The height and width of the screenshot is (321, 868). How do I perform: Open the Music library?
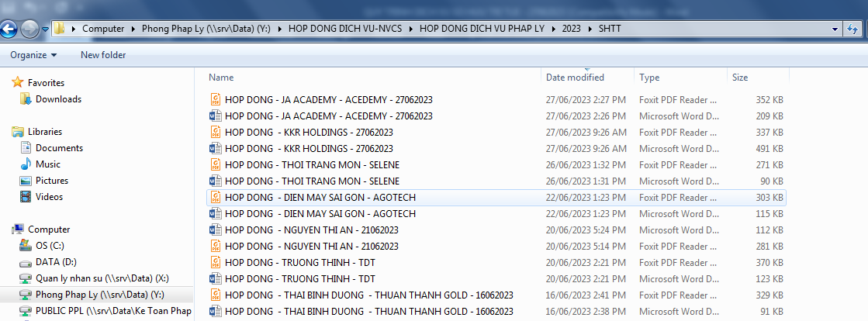pyautogui.click(x=48, y=164)
